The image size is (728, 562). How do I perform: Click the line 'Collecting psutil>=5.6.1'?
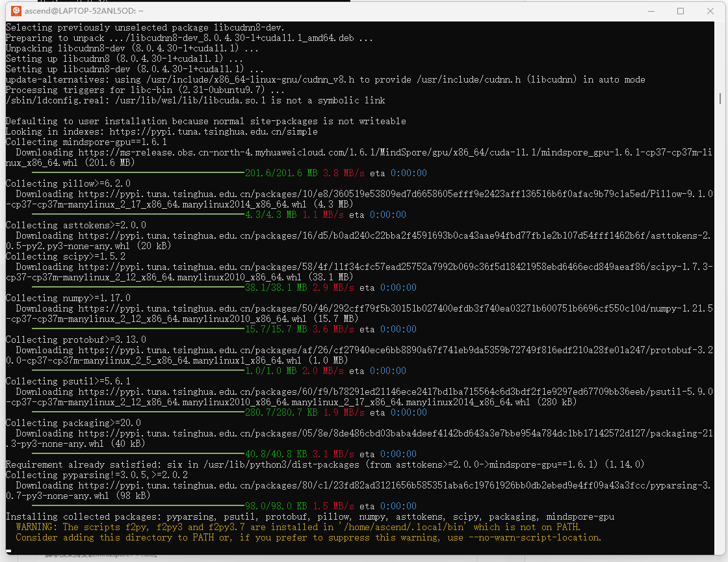[x=68, y=381]
